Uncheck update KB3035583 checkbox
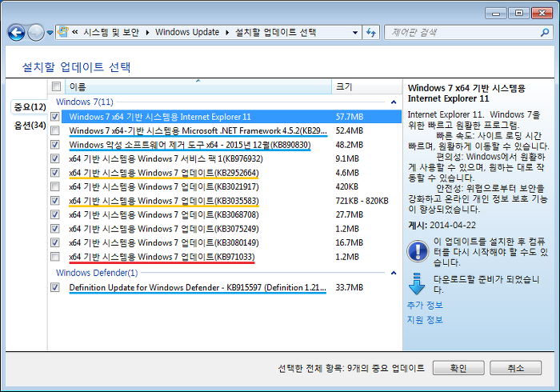This screenshot has height=392, width=560. pyautogui.click(x=55, y=201)
